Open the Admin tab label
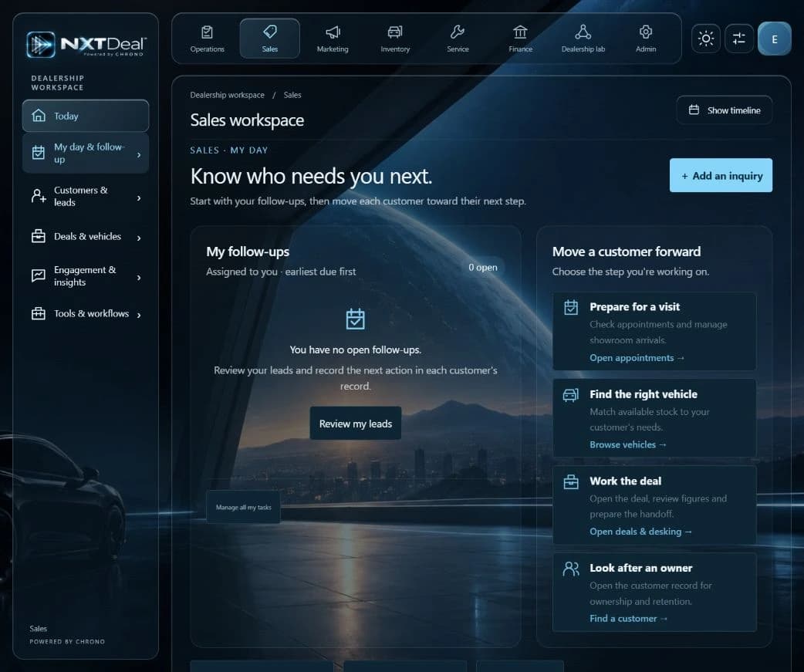The height and width of the screenshot is (672, 804). coord(646,49)
